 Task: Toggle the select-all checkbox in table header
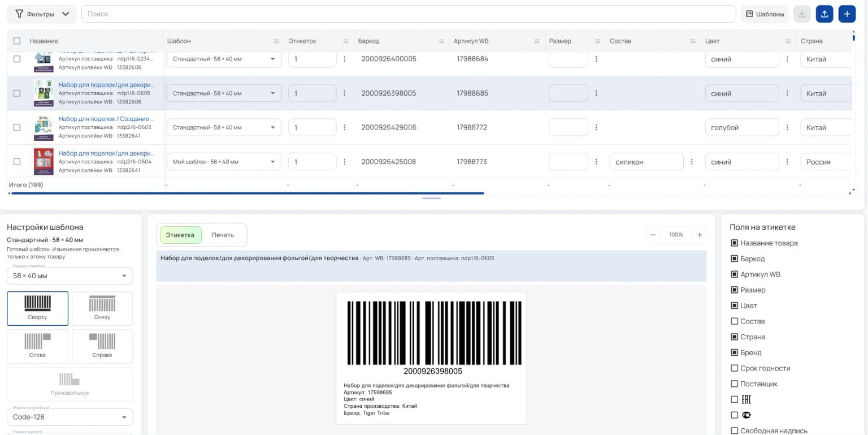[x=16, y=41]
